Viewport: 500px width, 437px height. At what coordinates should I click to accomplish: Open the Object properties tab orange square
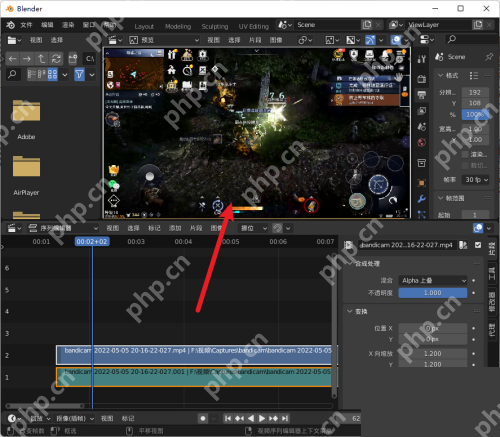point(422,183)
